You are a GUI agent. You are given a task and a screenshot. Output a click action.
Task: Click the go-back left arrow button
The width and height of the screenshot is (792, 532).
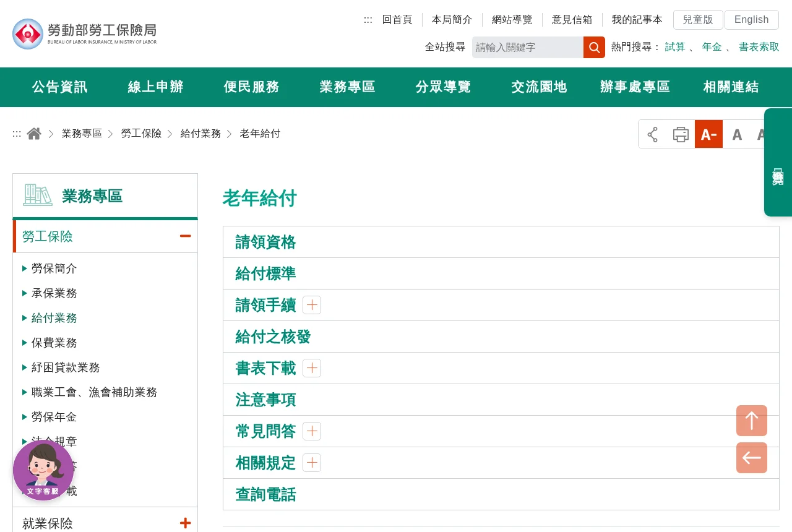pos(752,458)
